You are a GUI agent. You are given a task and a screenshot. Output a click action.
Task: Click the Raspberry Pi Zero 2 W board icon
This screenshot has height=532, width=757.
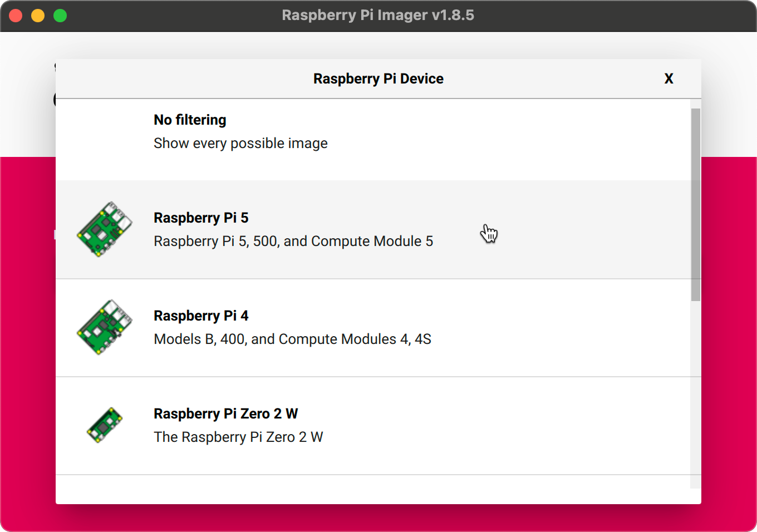(x=104, y=425)
